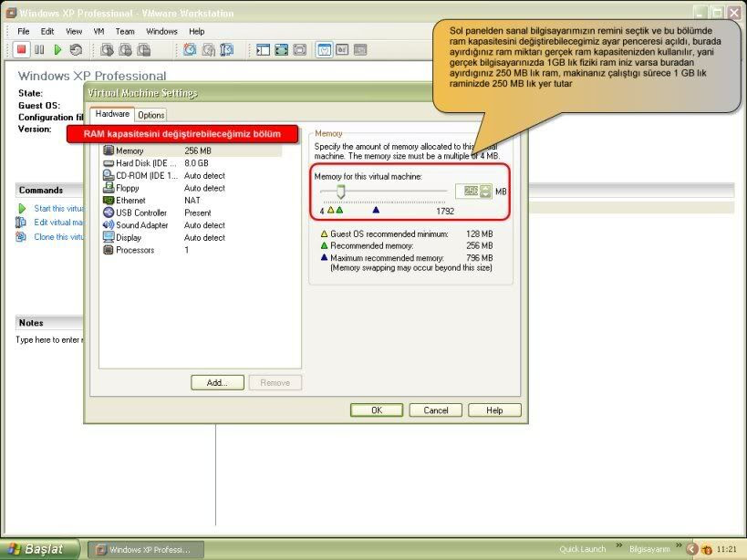Click the memory MB input field
Screen dimensions: 747x560
tap(469, 191)
